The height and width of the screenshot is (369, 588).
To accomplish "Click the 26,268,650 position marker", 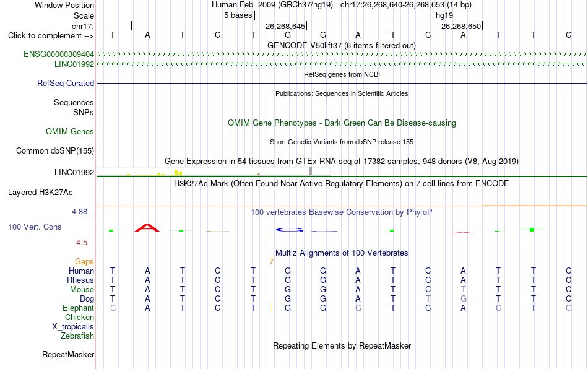I will [x=462, y=26].
